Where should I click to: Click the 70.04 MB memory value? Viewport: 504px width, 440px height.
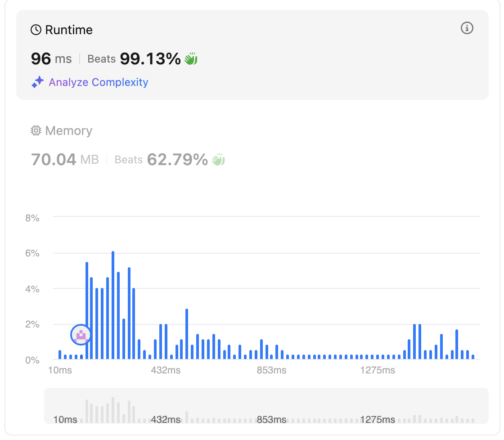pyautogui.click(x=65, y=159)
